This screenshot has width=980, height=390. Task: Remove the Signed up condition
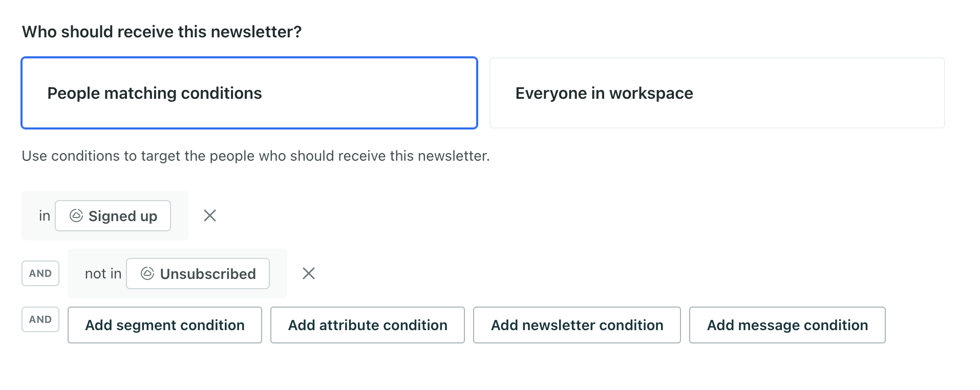pos(210,215)
